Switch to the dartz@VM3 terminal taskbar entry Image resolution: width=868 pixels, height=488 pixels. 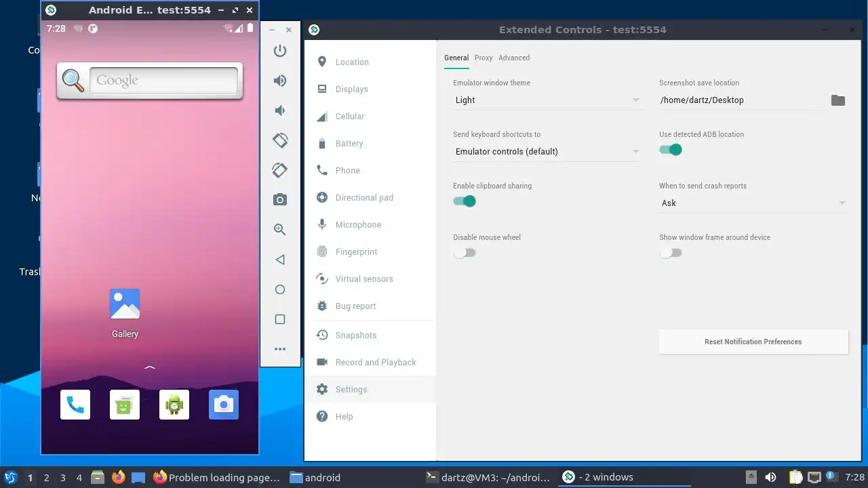pyautogui.click(x=488, y=477)
